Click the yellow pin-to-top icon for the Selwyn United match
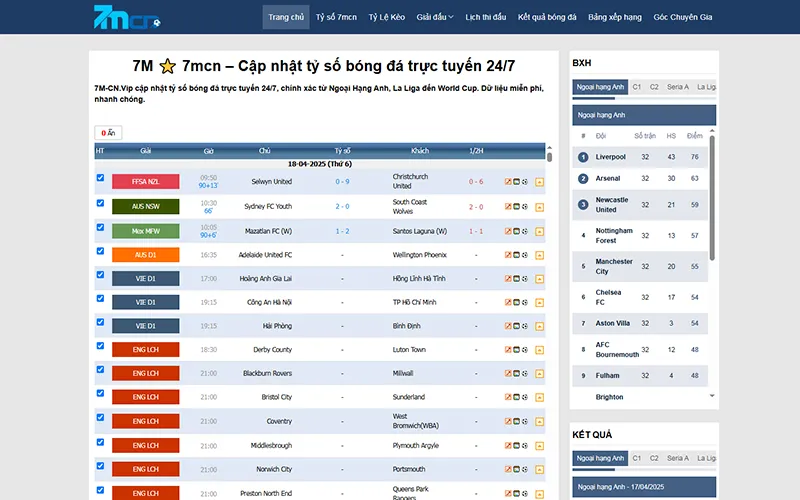Screen dimensions: 800x500 (x=540, y=182)
